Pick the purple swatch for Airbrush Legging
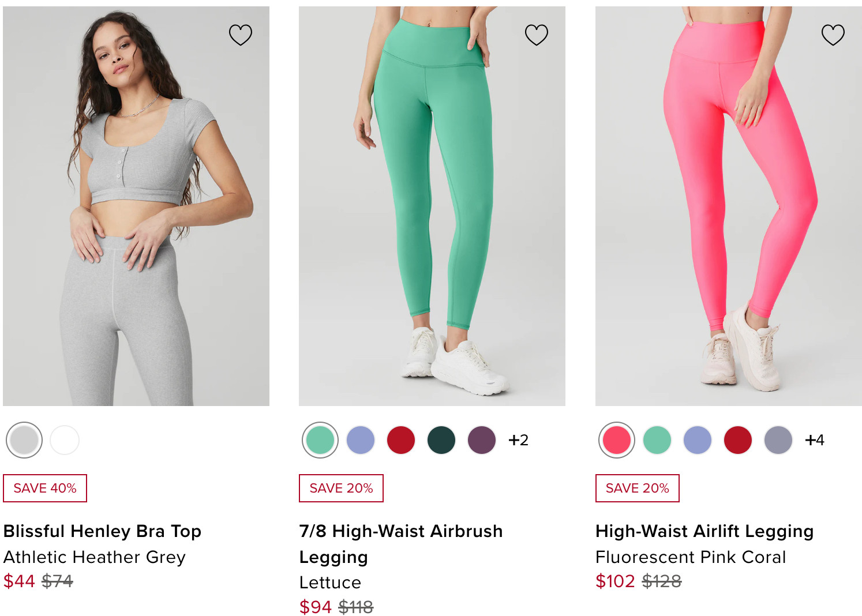The image size is (862, 616). 482,440
